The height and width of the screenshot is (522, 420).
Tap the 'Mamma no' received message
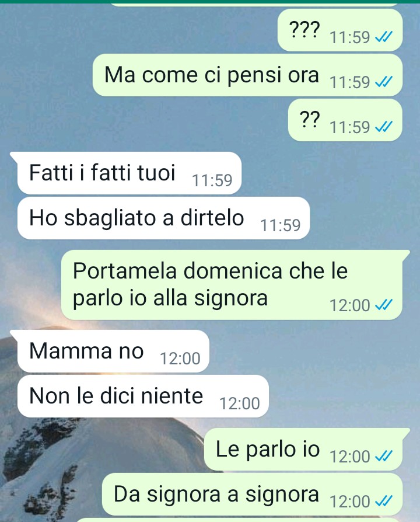(113, 352)
